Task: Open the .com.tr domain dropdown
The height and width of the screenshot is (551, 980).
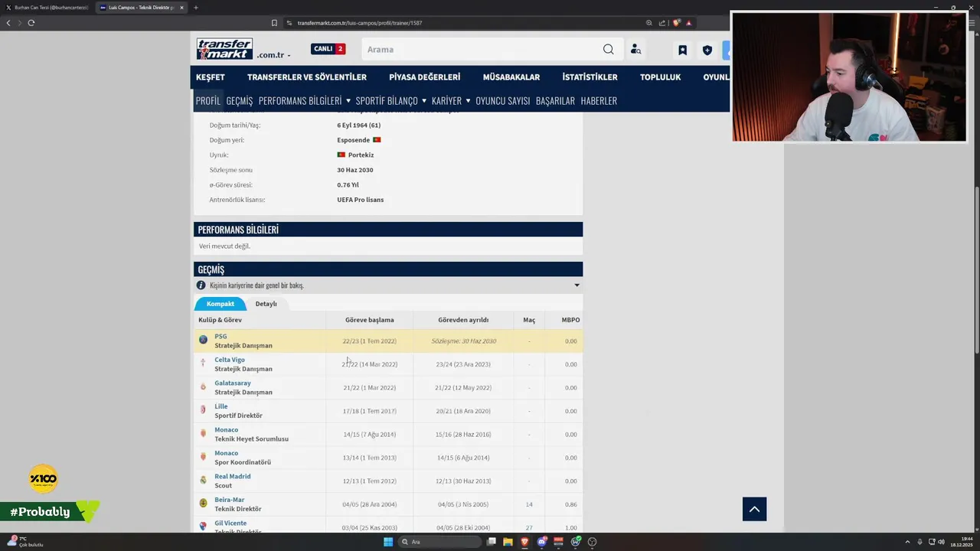Action: click(273, 55)
